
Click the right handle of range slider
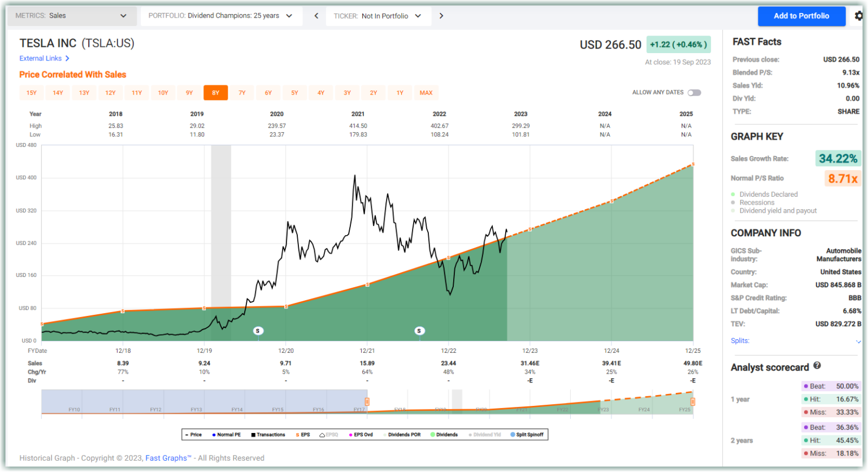tap(693, 401)
